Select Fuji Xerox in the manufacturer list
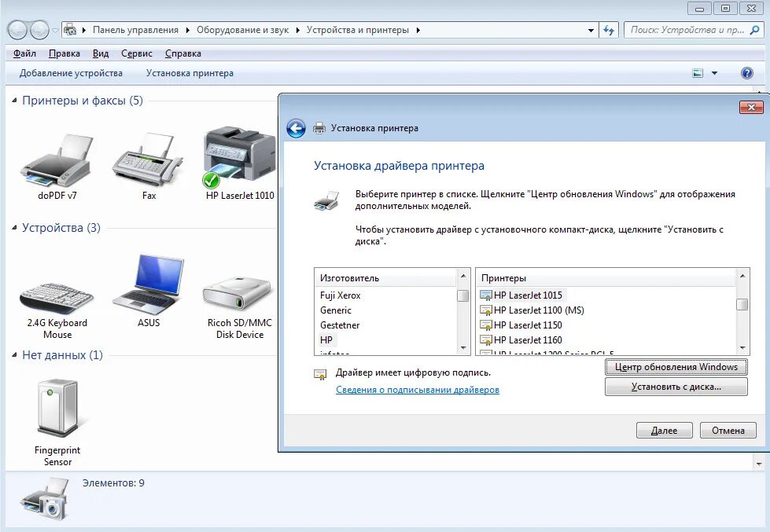770x532 pixels. (341, 295)
